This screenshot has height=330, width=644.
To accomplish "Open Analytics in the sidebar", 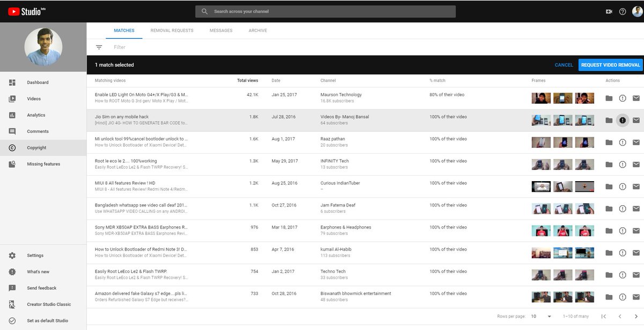I will tap(43, 115).
